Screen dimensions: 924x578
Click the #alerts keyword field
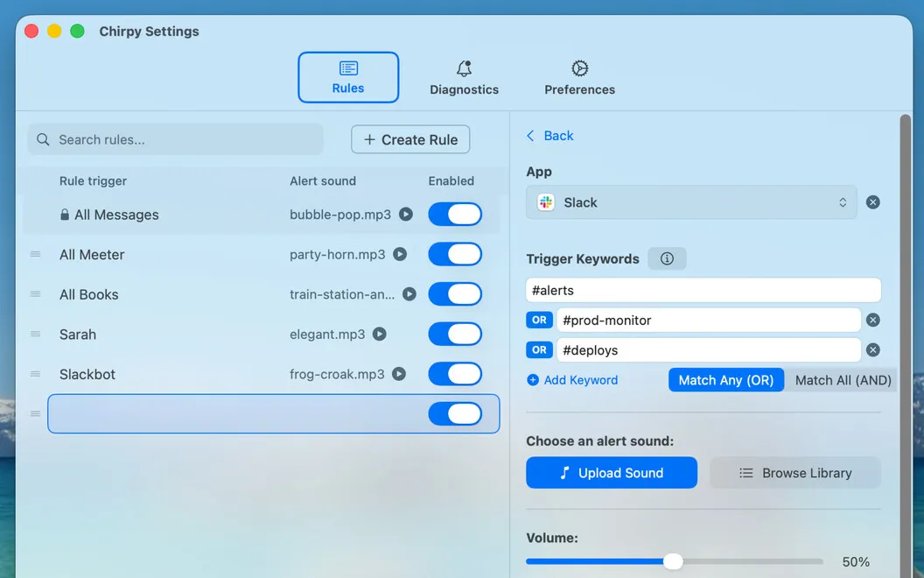[703, 290]
